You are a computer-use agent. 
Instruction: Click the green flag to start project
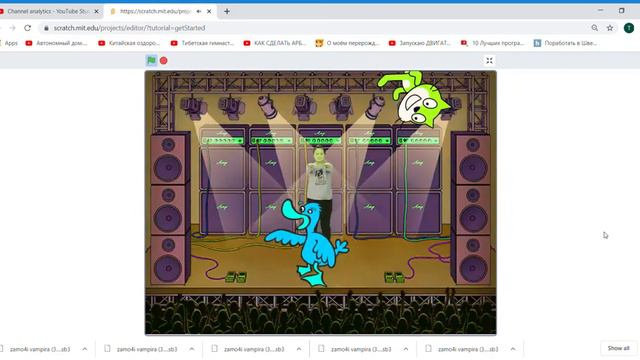[x=151, y=60]
